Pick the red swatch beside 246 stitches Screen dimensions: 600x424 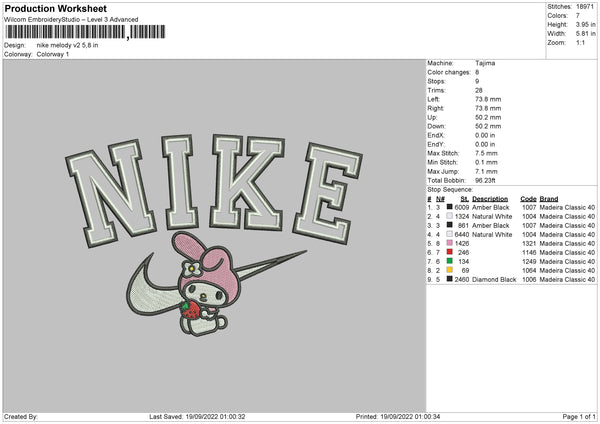[449, 252]
